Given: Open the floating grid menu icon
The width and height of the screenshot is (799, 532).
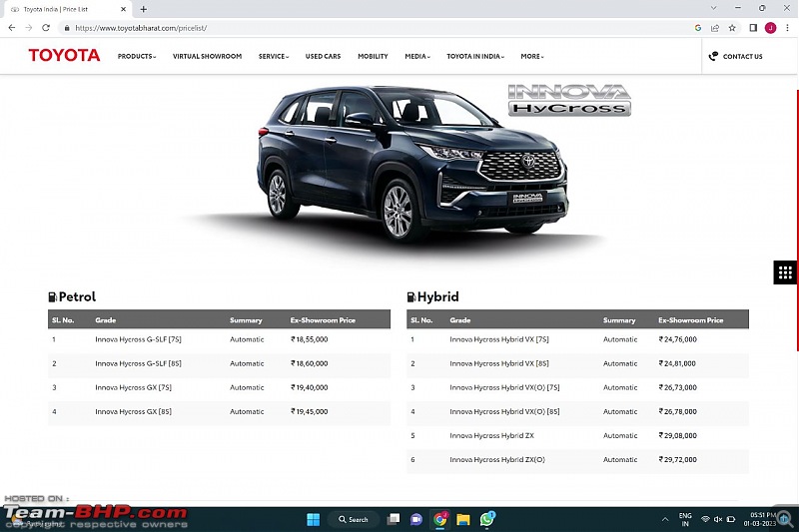Looking at the screenshot, I should (x=785, y=272).
